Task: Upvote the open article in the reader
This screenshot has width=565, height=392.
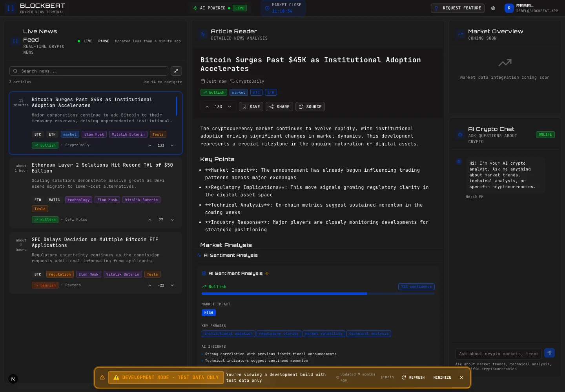Action: 207,107
